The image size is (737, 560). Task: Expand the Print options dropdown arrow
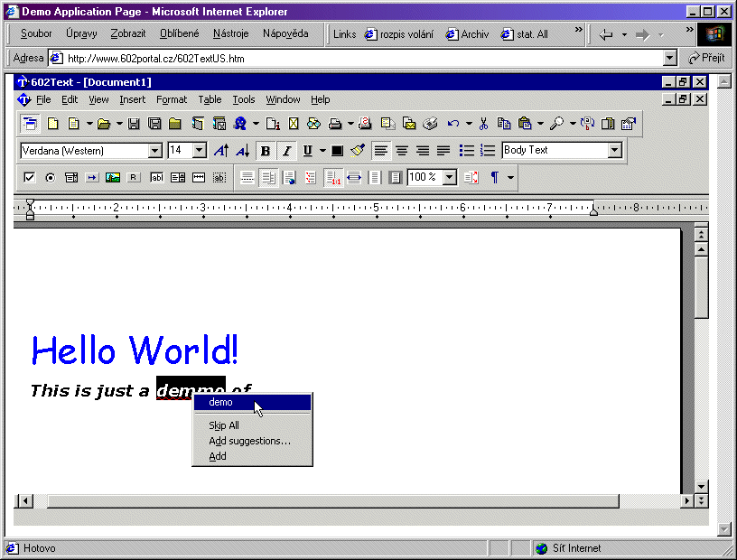pos(350,124)
